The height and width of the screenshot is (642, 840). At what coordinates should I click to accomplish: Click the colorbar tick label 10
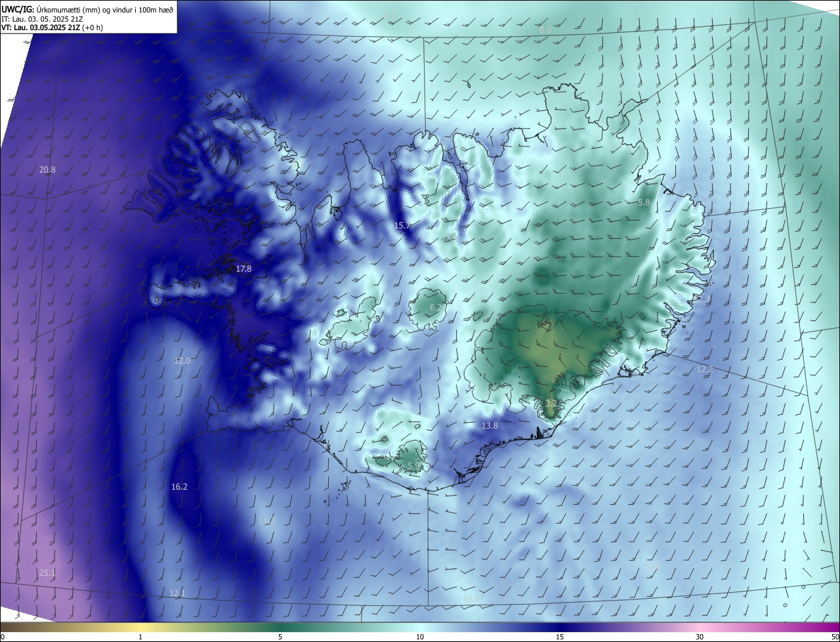(x=420, y=637)
